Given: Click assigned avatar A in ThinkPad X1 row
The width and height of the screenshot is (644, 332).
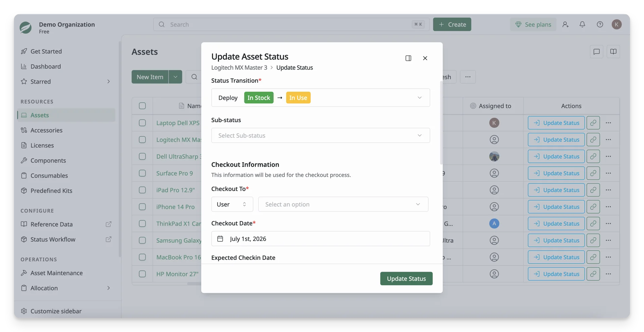Looking at the screenshot, I should [x=494, y=224].
